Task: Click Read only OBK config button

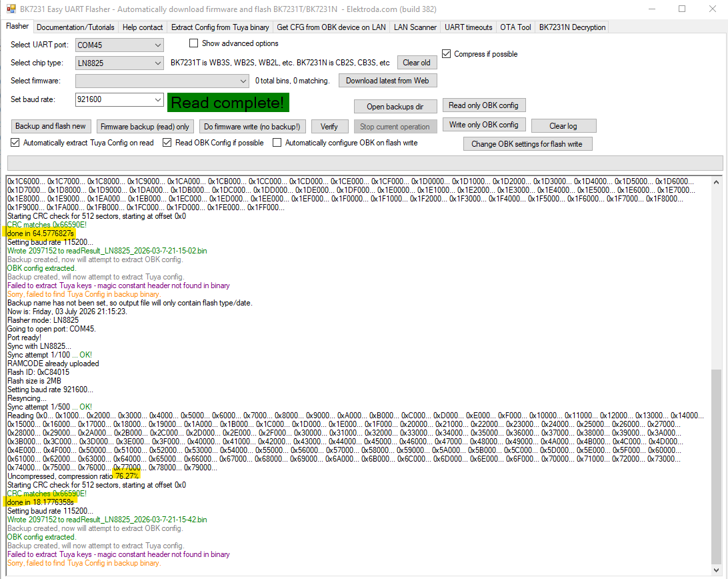Action: [x=483, y=105]
